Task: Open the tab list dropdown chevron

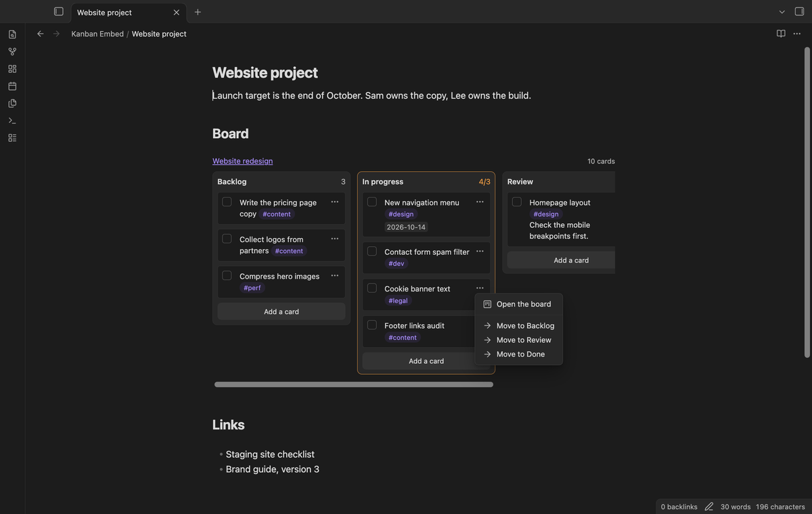Action: (x=782, y=12)
